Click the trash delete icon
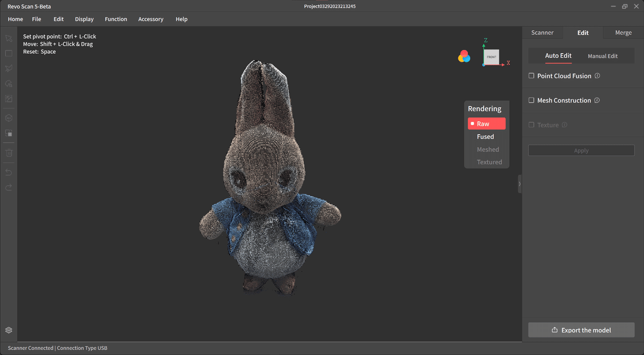 (x=9, y=153)
